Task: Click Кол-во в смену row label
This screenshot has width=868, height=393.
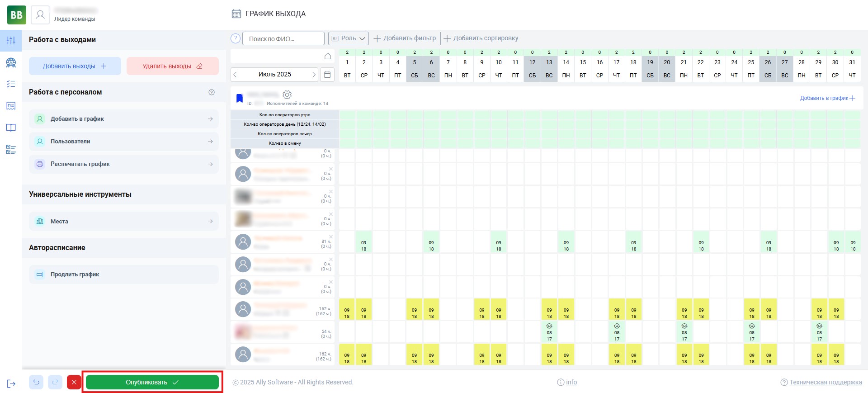Action: pyautogui.click(x=285, y=143)
